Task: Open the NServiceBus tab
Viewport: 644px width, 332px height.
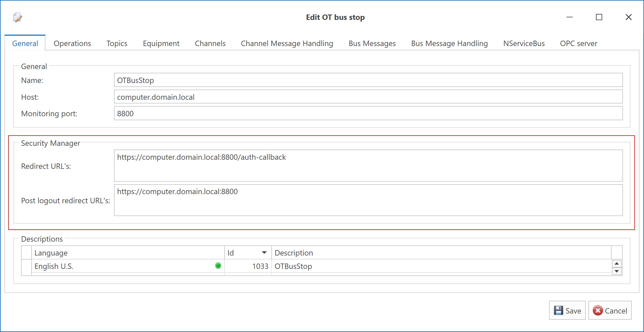Action: (x=524, y=43)
